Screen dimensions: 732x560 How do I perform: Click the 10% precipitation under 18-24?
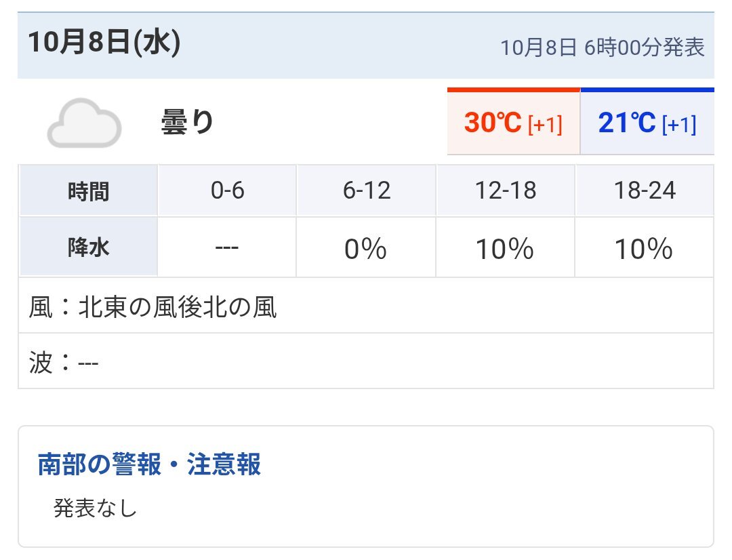pos(644,249)
